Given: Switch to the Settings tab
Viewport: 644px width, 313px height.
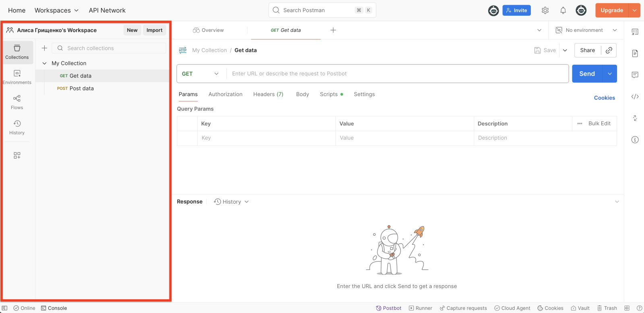Looking at the screenshot, I should pyautogui.click(x=364, y=94).
